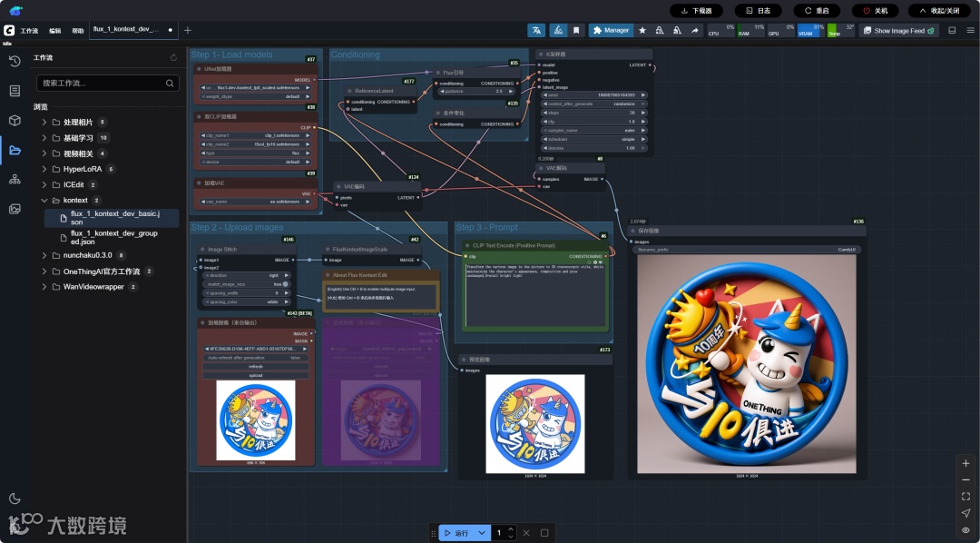
Task: Open the 工作流 menu
Action: (x=29, y=31)
